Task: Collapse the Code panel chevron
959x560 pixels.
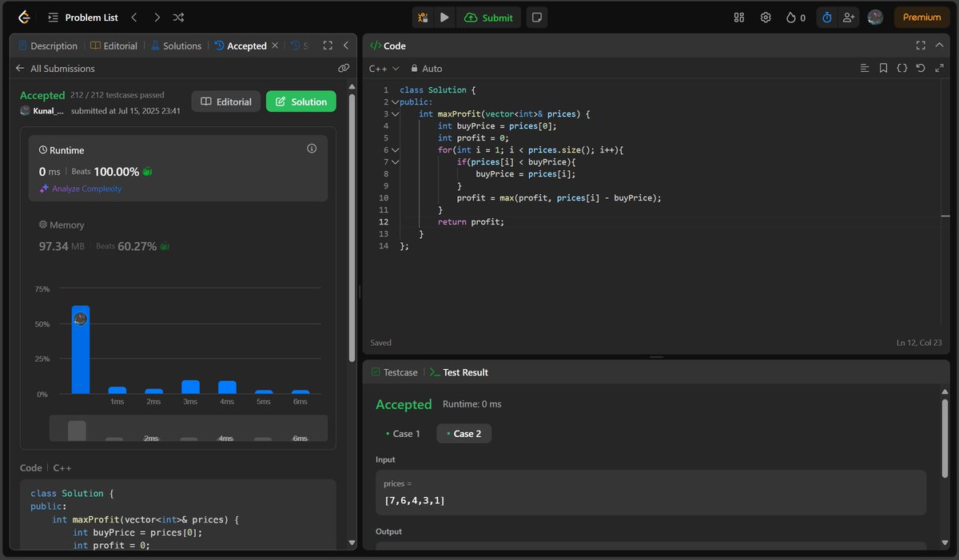Action: tap(939, 46)
